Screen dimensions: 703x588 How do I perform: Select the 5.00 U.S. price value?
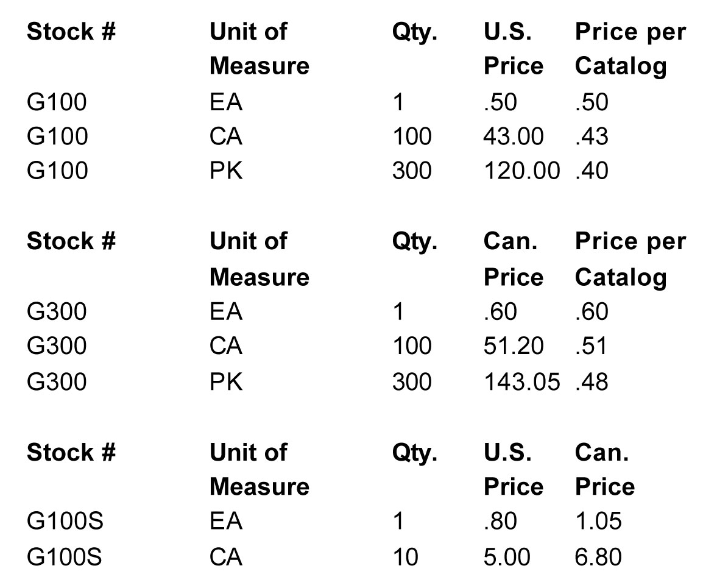[507, 556]
